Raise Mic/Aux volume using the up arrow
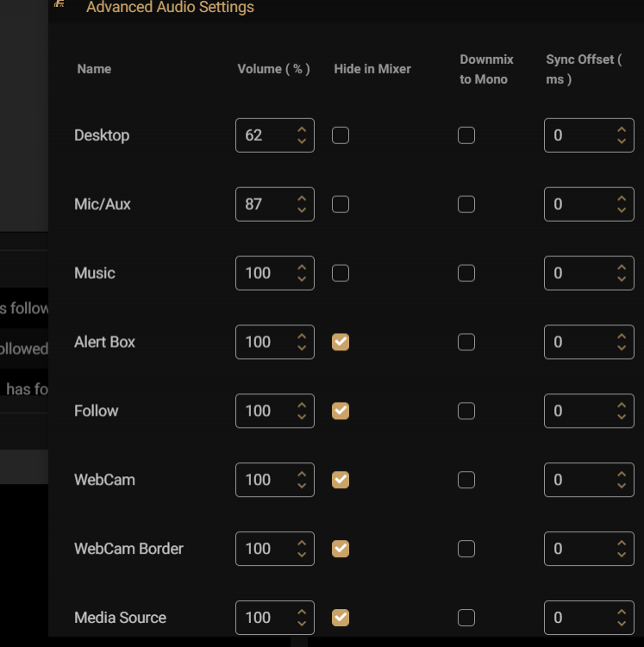 click(302, 199)
